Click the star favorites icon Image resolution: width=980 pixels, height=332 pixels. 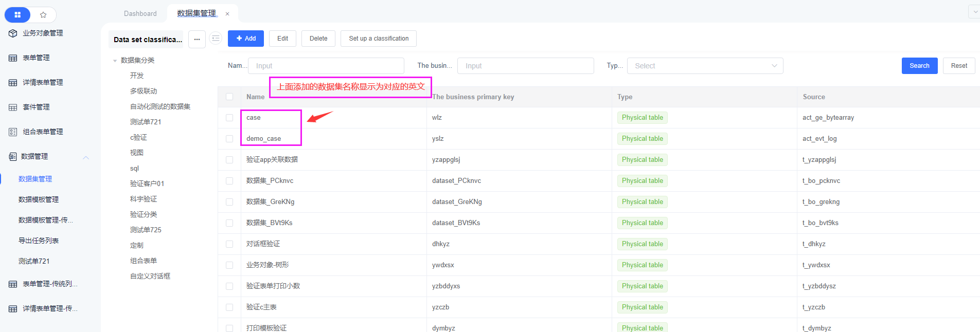(x=43, y=15)
